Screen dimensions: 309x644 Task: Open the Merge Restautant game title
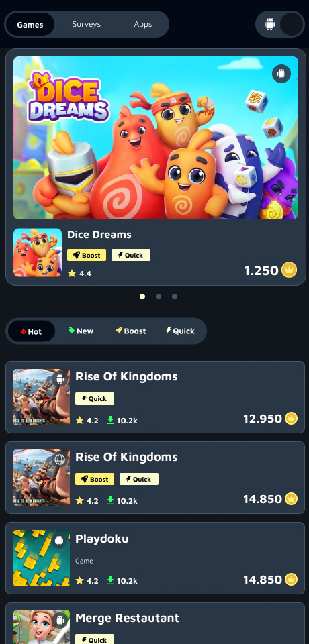click(127, 618)
